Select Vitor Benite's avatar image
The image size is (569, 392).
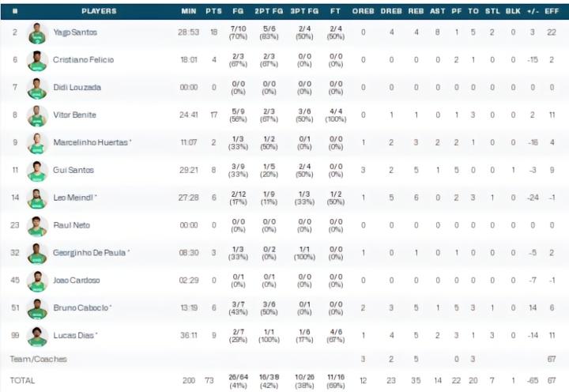(37, 116)
